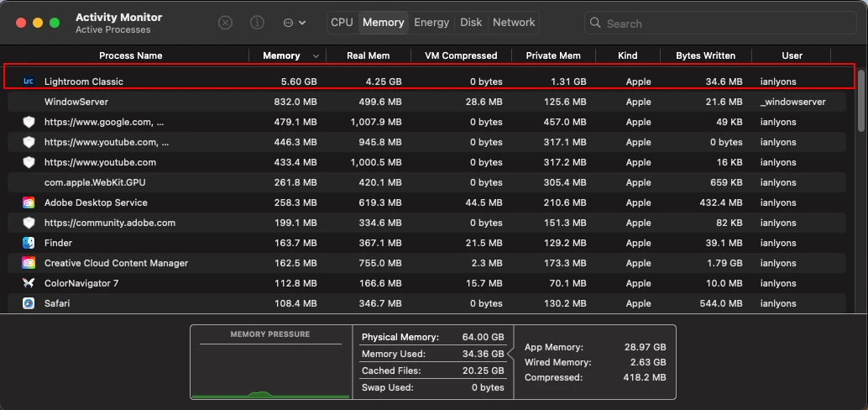Screen dimensions: 868x410
Task: Click the Physical Memory 64.00 GB value
Action: (x=484, y=337)
